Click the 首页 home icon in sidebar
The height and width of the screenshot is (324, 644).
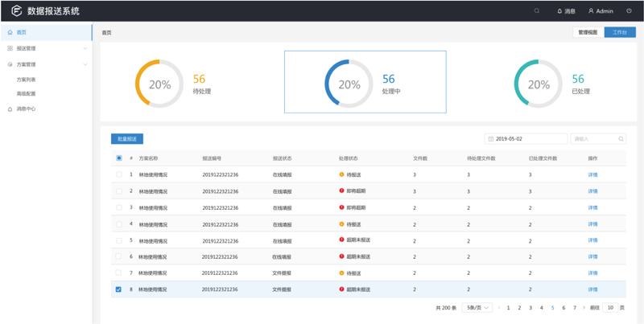click(x=10, y=32)
